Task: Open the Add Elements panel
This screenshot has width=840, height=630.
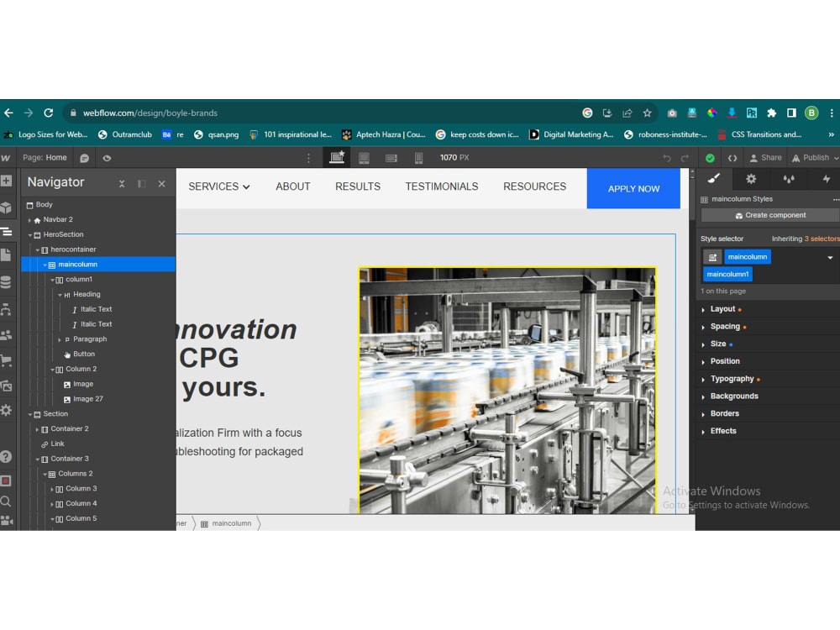Action: click(x=6, y=181)
